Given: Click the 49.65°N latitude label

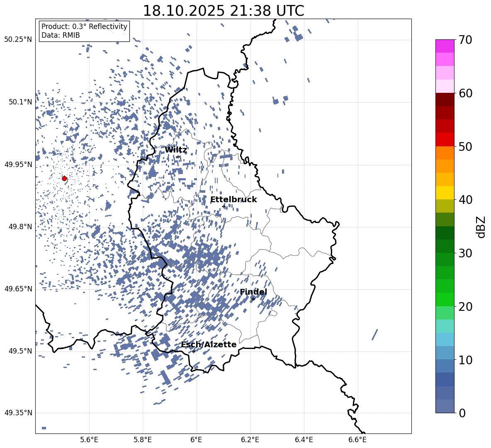Looking at the screenshot, I should point(18,289).
